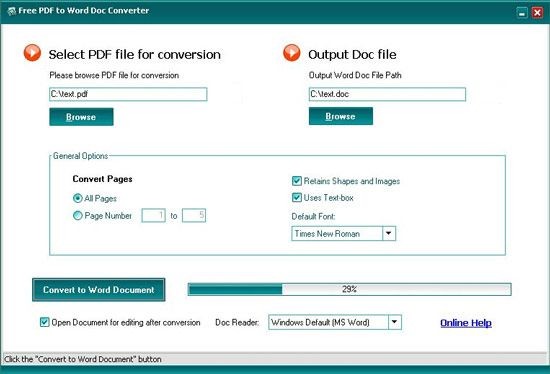Click the Convert Pages label
This screenshot has height=374, width=550.
point(102,179)
